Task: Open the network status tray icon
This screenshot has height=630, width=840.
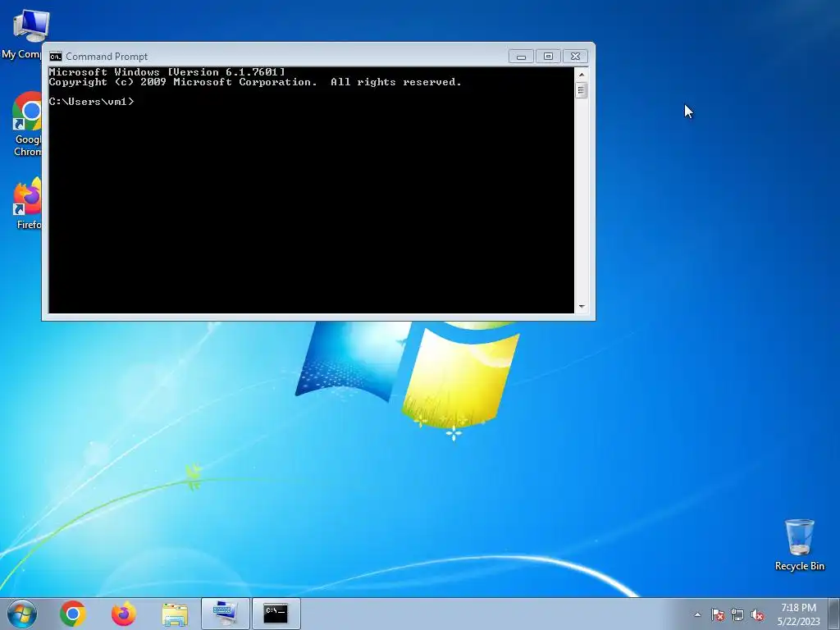Action: point(737,614)
